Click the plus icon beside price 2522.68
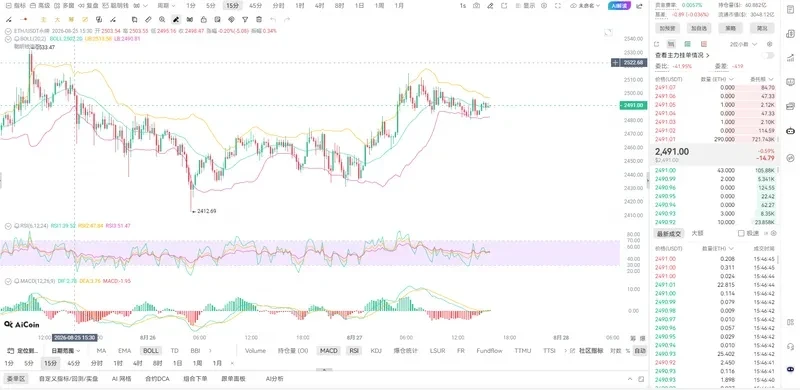Viewport: 800px width, 390px height. (616, 63)
